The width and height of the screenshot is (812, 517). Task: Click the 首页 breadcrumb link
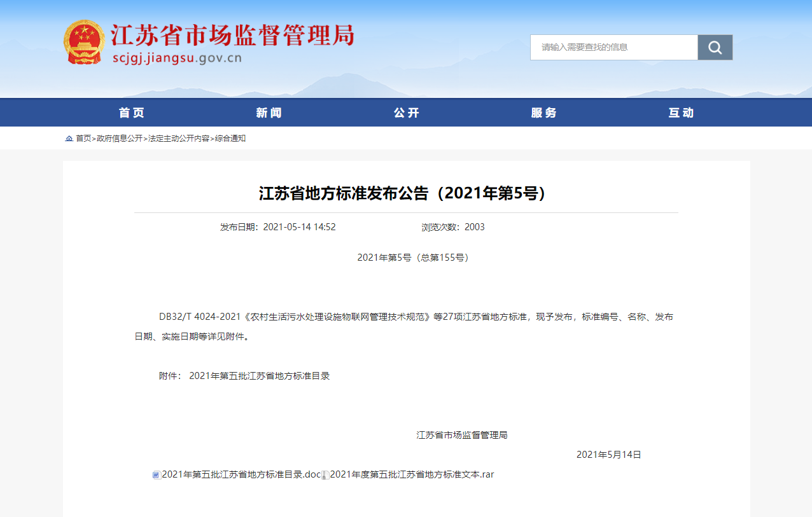point(83,139)
